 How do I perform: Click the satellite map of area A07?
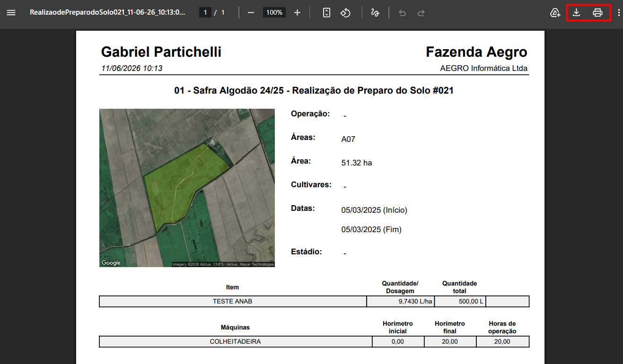(x=187, y=188)
